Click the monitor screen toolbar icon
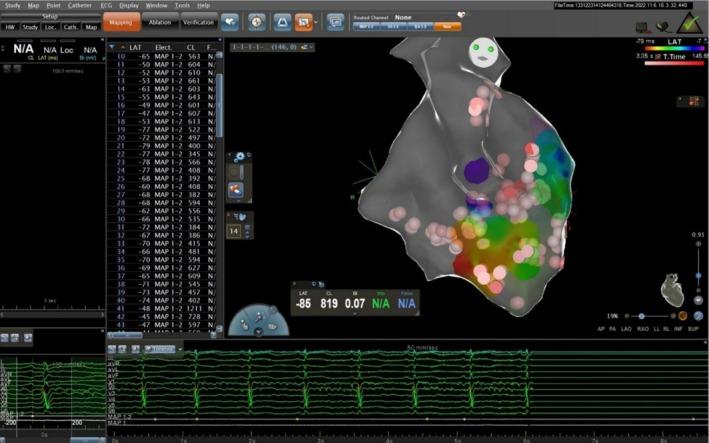 coord(335,20)
